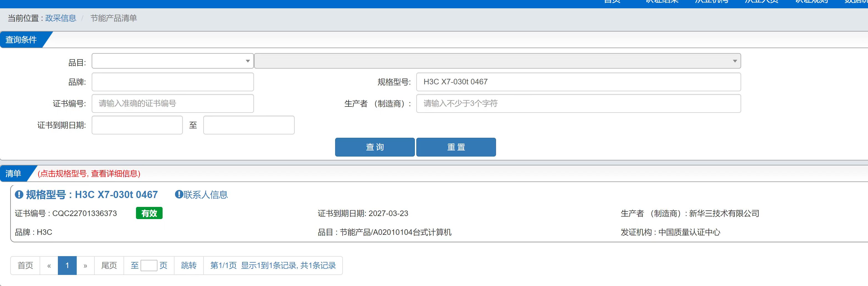Open the 品目 category dropdown

tap(173, 61)
